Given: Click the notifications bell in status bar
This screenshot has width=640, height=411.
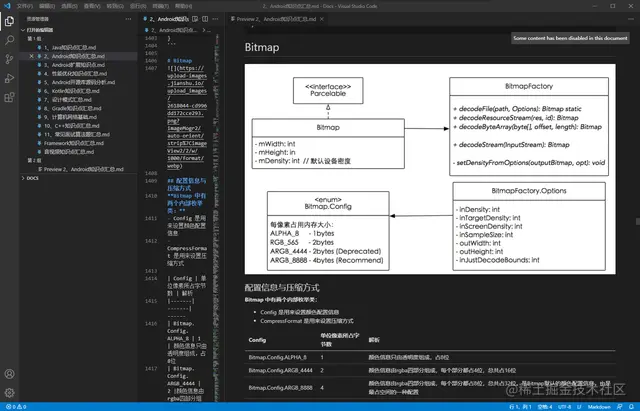Looking at the screenshot, I should point(631,407).
